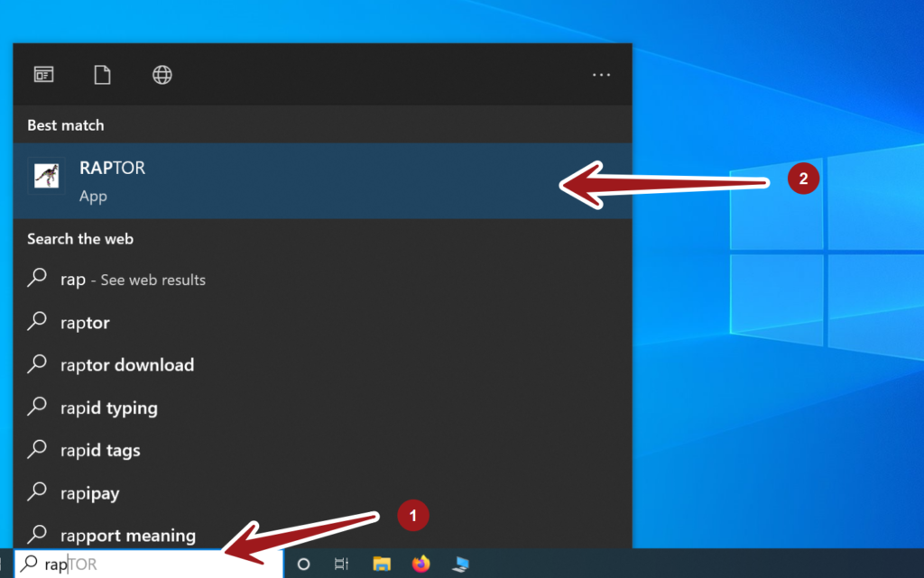Viewport: 924px width, 578px height.
Task: Open Task View on the taskbar
Action: tap(341, 563)
